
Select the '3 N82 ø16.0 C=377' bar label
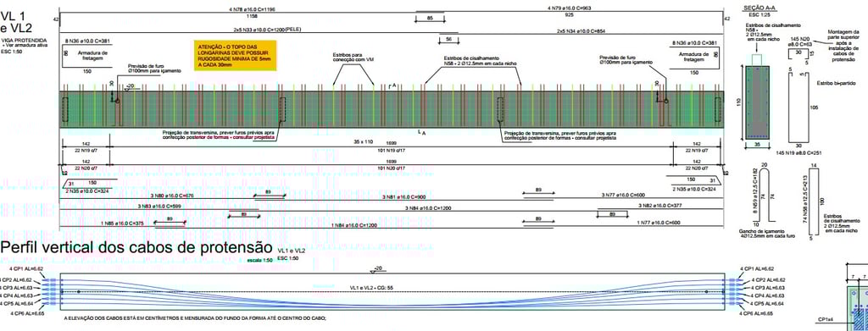click(x=659, y=205)
